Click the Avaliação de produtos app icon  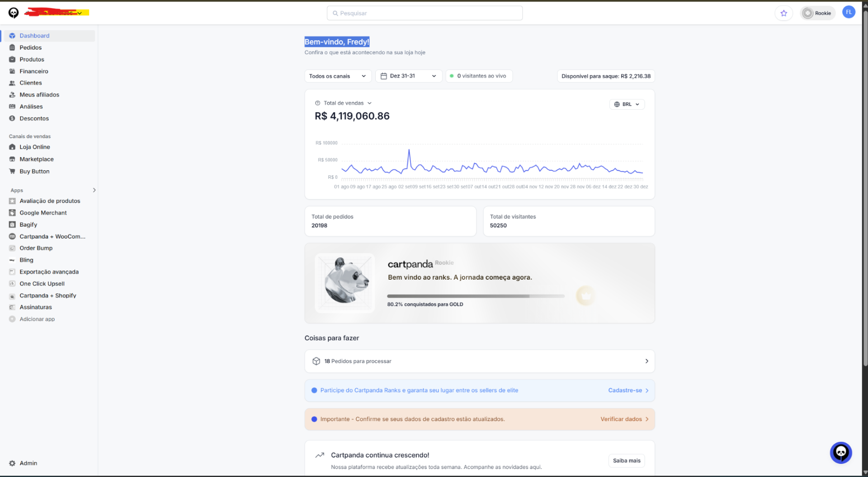pos(12,201)
